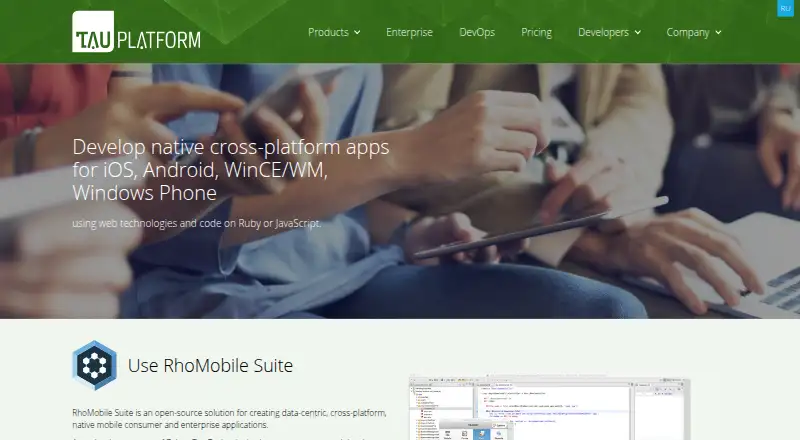Image resolution: width=800 pixels, height=440 pixels.
Task: Open the Company menu
Action: 688,32
